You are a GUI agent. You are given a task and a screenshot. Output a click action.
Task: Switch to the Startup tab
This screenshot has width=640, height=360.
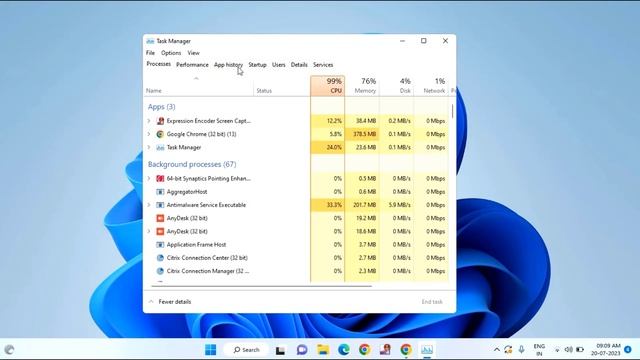coord(257,64)
